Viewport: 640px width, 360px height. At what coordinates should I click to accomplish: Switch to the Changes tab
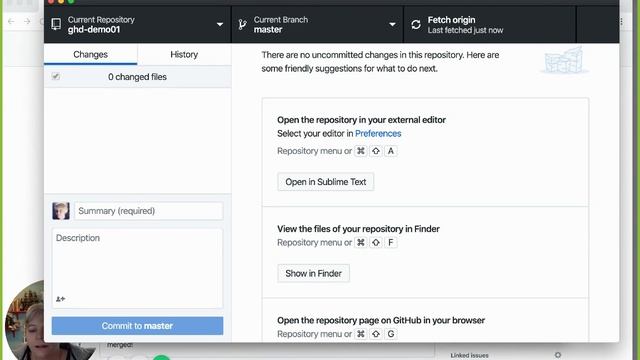[x=91, y=54]
